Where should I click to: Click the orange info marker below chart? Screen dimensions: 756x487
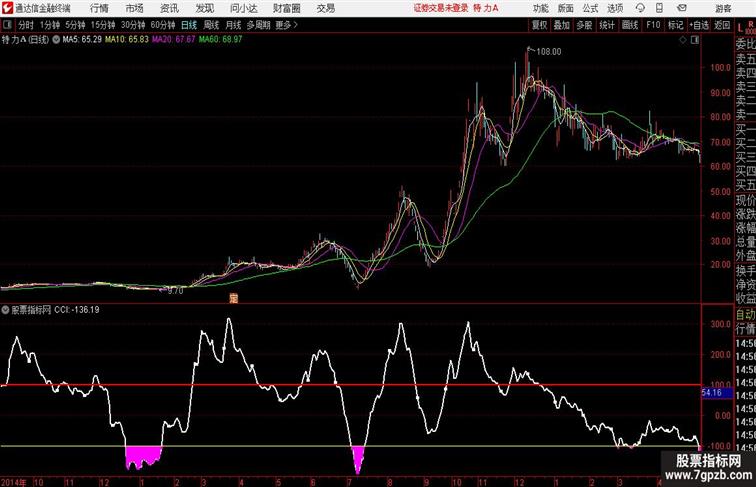click(x=233, y=298)
